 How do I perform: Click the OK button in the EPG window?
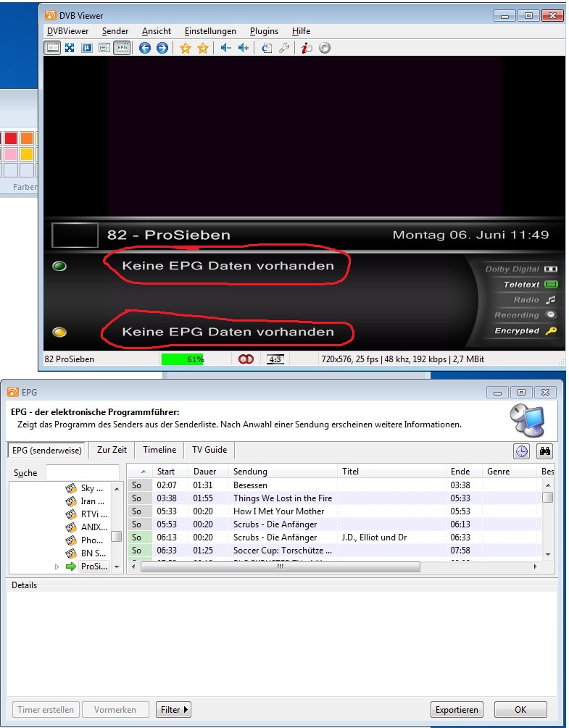[520, 709]
